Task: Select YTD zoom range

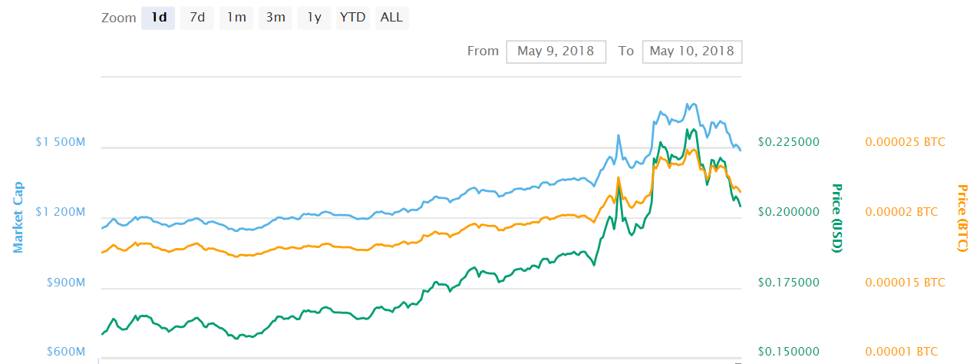Action: coord(352,18)
